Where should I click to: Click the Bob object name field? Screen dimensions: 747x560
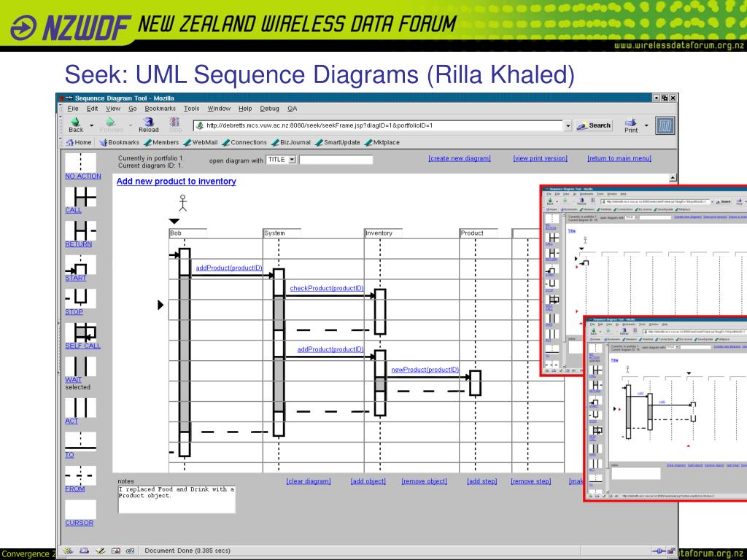(x=187, y=233)
